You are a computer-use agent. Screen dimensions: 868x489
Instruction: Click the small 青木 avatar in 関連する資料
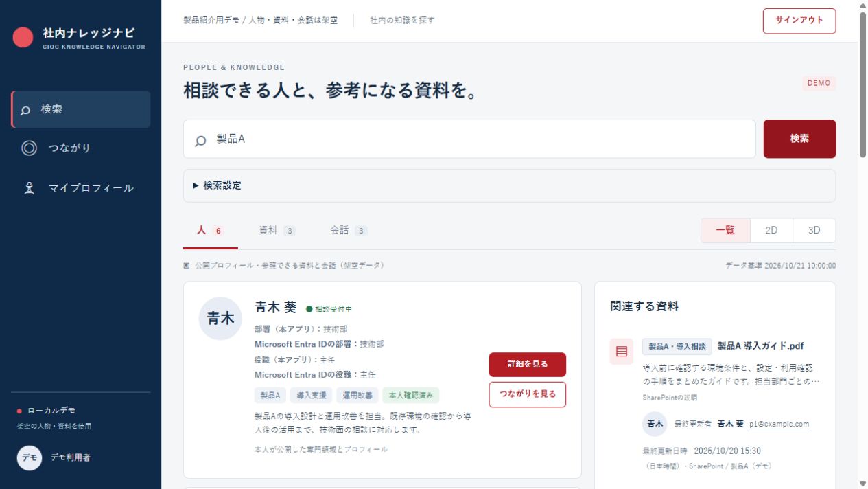click(x=655, y=424)
